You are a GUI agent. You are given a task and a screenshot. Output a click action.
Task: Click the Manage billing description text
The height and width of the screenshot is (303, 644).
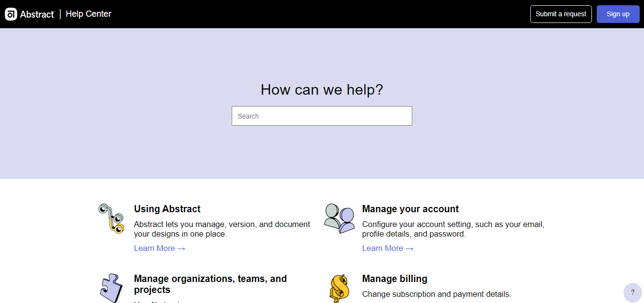(x=436, y=294)
